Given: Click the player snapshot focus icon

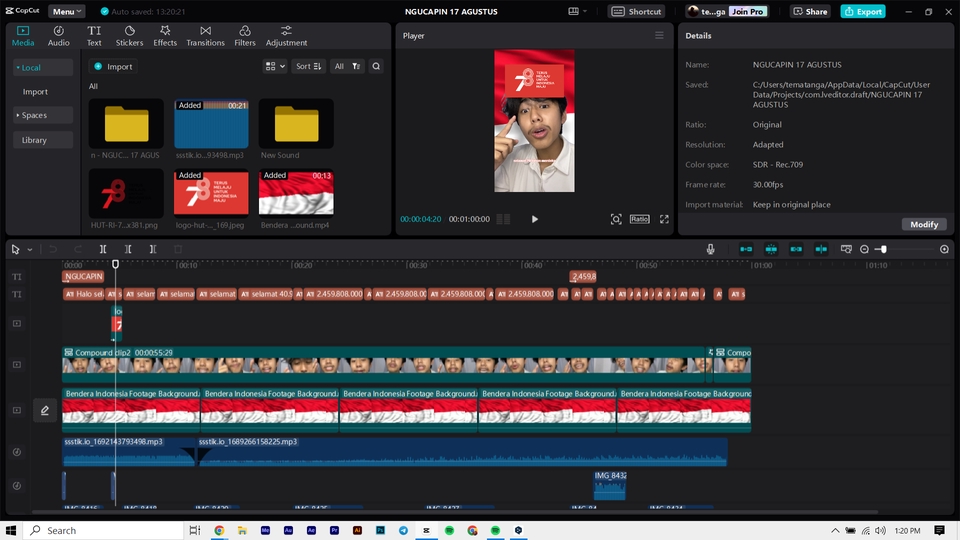Looking at the screenshot, I should 616,219.
